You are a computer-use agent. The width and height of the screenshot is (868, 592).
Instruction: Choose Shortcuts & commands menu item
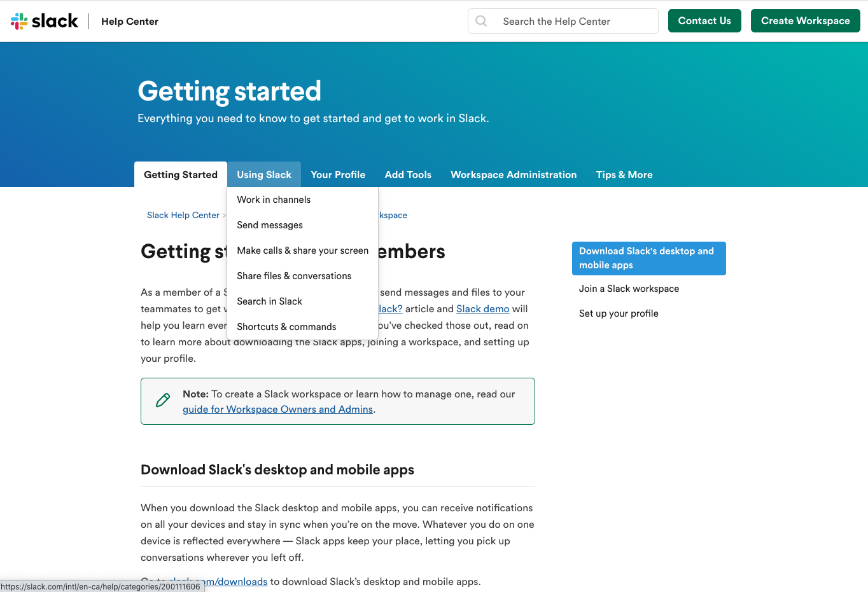(x=303, y=327)
